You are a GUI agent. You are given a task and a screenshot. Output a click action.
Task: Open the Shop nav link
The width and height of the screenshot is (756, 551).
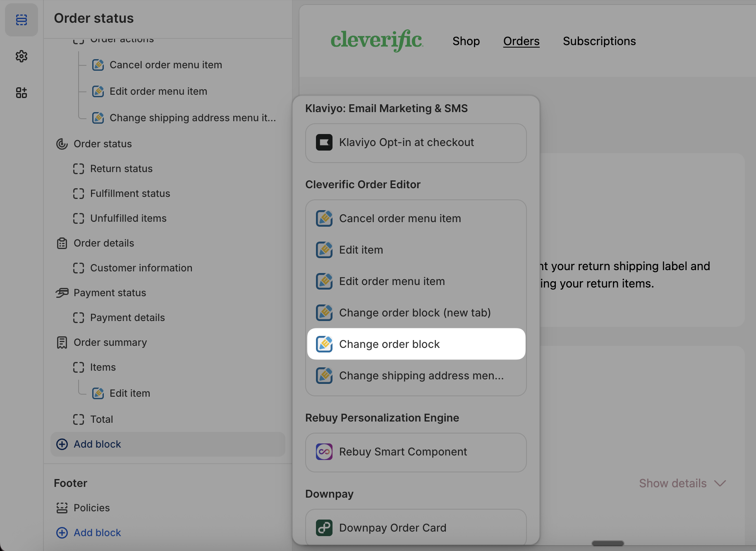click(x=466, y=41)
